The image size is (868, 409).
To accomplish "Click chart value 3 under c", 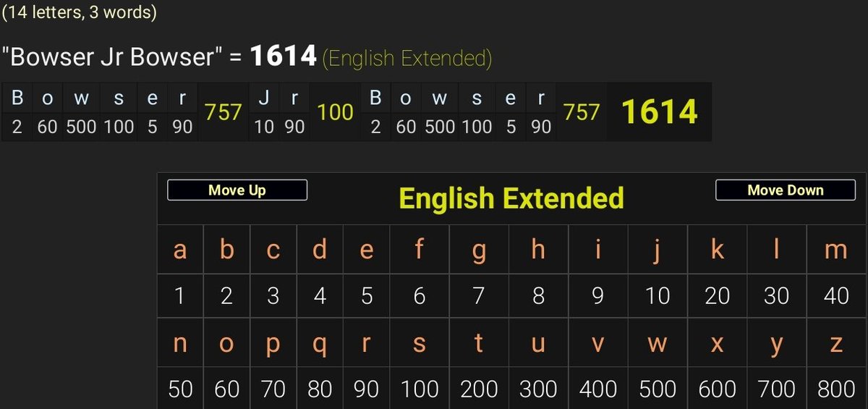I will (273, 295).
